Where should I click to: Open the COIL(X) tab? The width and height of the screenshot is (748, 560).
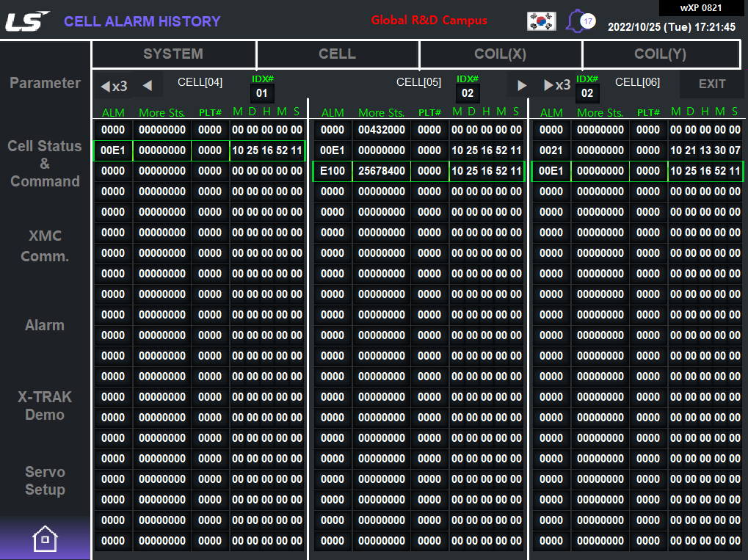tap(501, 54)
